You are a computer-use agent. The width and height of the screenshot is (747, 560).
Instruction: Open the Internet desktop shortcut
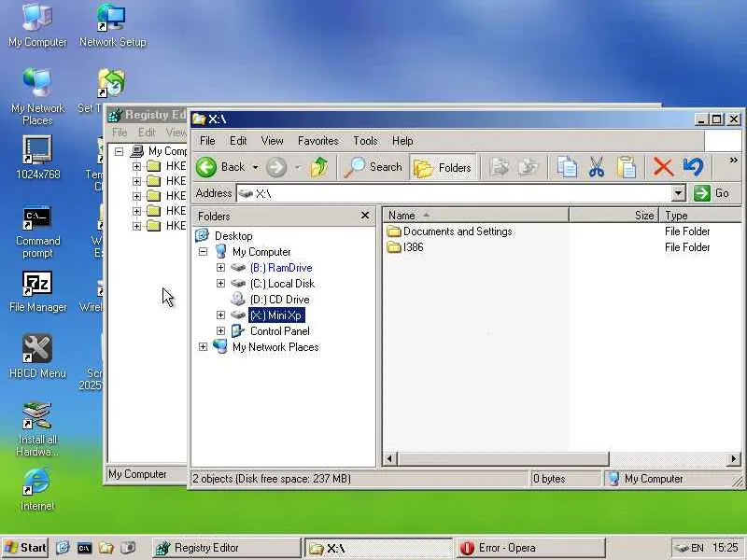point(37,489)
